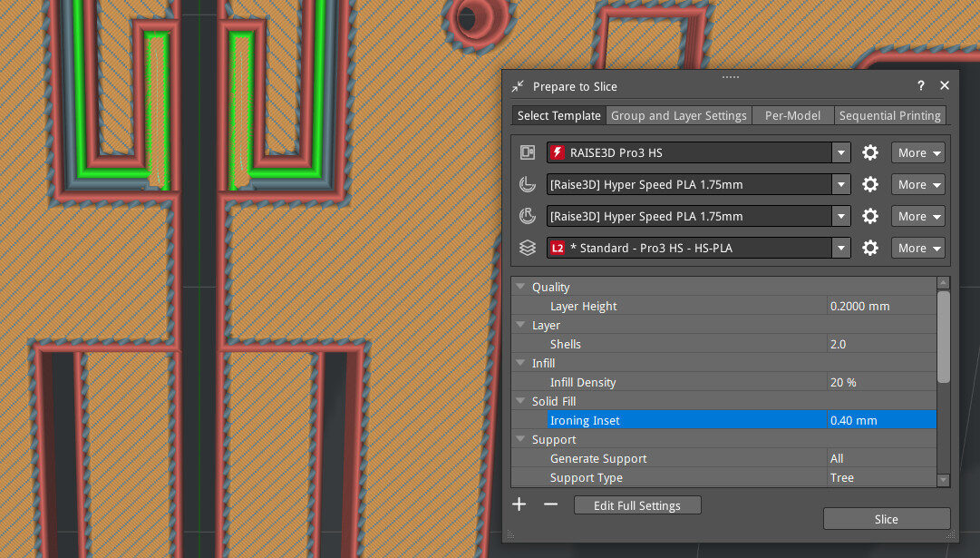Image resolution: width=980 pixels, height=558 pixels.
Task: Click the right extruder filament icon
Action: [x=528, y=217]
